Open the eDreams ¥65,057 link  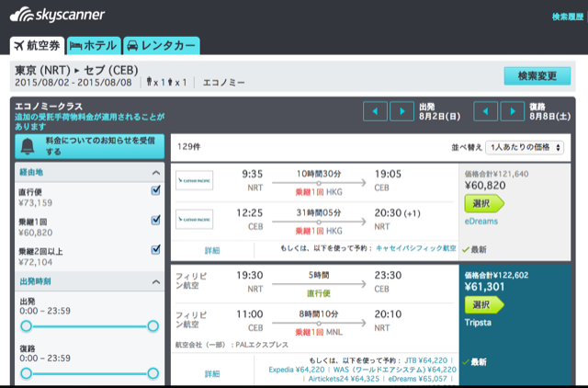click(x=417, y=379)
